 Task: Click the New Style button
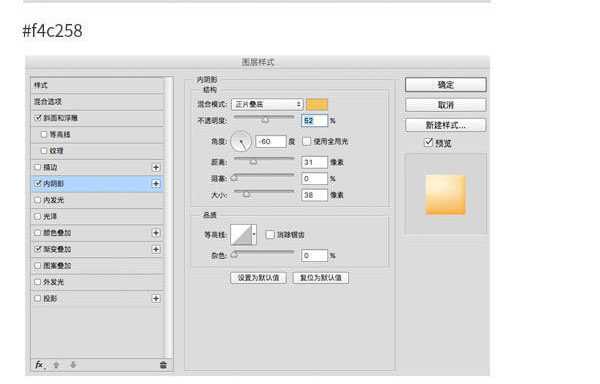pyautogui.click(x=446, y=125)
